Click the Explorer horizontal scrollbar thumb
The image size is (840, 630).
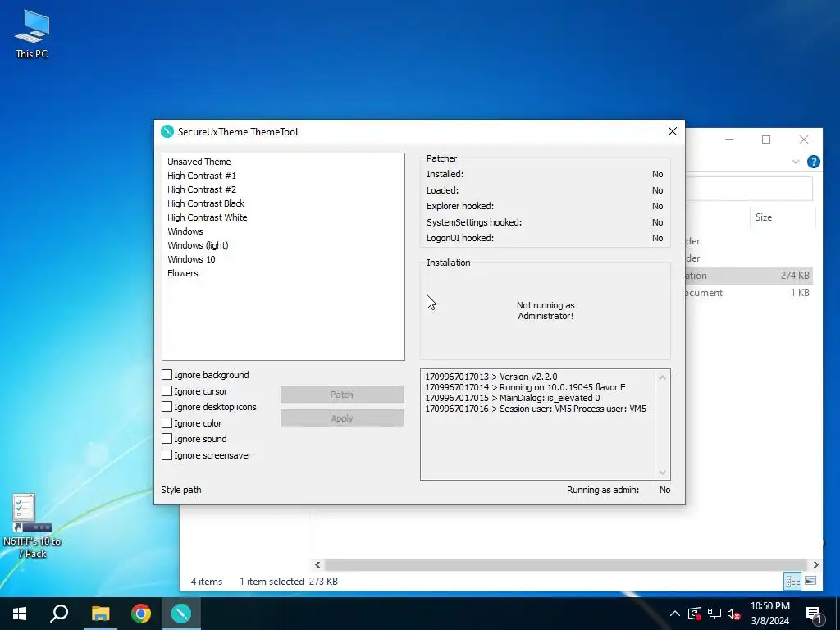[x=566, y=564]
